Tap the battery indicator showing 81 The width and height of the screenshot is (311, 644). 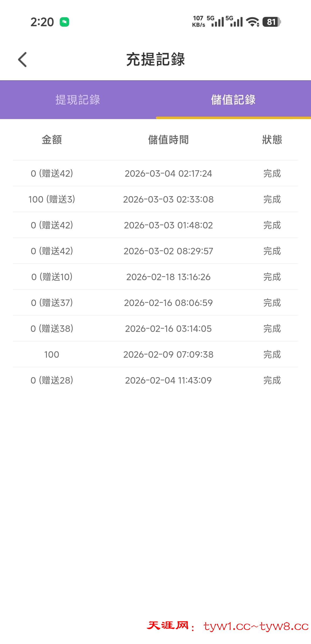coord(271,22)
